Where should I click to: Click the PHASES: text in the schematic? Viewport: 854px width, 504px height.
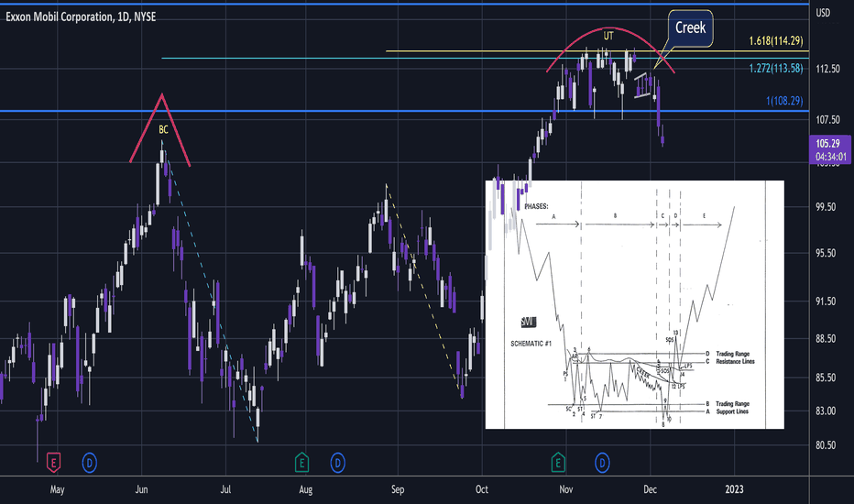[x=536, y=206]
